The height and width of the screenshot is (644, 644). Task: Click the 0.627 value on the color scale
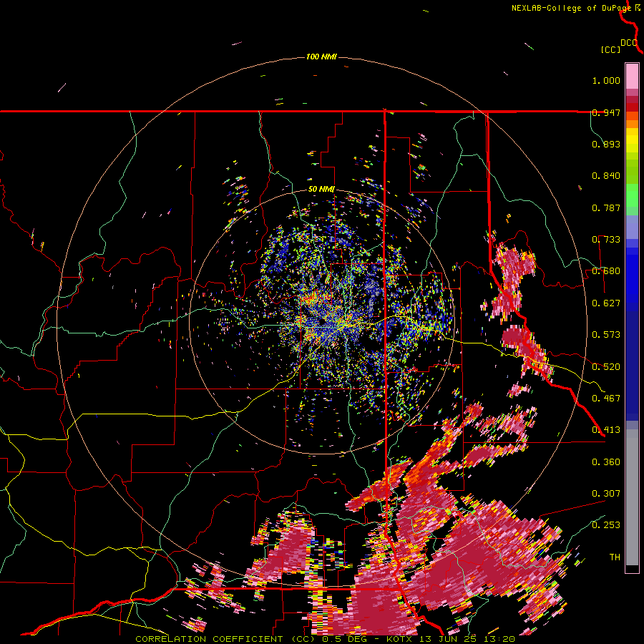click(606, 303)
